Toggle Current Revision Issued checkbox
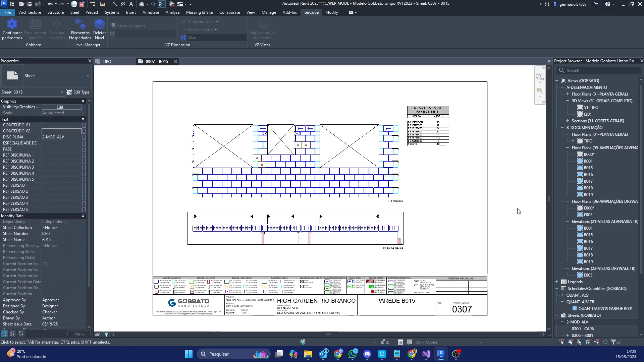This screenshot has width=644, height=362. pos(45,264)
